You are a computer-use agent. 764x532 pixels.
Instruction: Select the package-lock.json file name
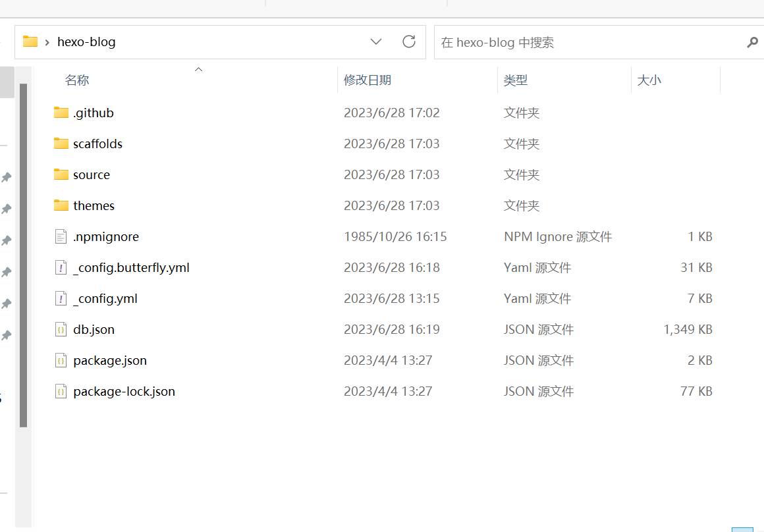tap(124, 391)
